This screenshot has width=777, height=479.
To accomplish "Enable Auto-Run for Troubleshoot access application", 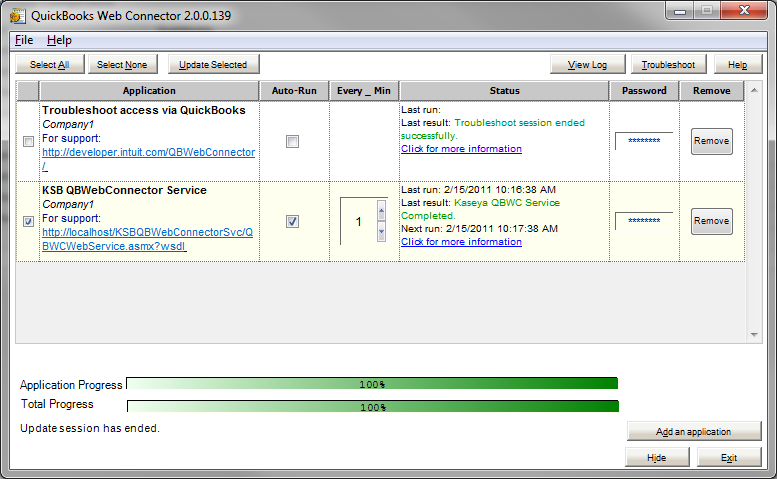I will pos(292,142).
